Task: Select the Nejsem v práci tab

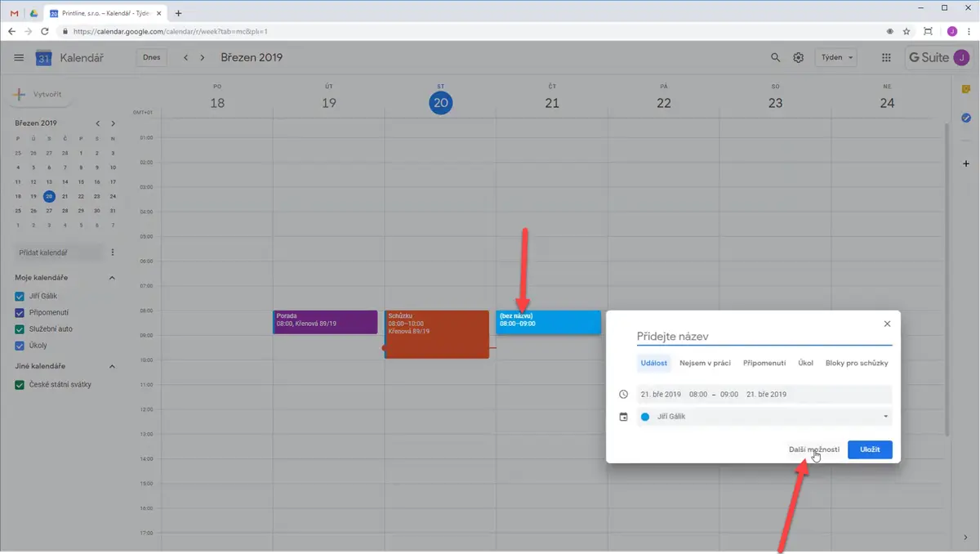Action: [705, 363]
